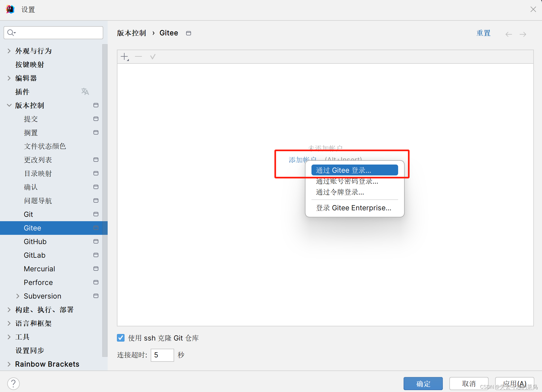Click the back navigation arrow icon
Screen dimensions: 542x392
pyautogui.click(x=508, y=34)
